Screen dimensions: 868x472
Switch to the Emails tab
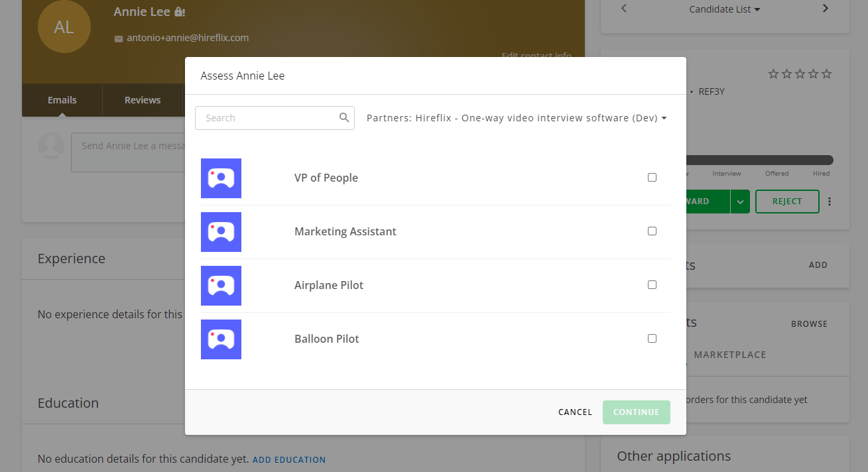(x=62, y=100)
